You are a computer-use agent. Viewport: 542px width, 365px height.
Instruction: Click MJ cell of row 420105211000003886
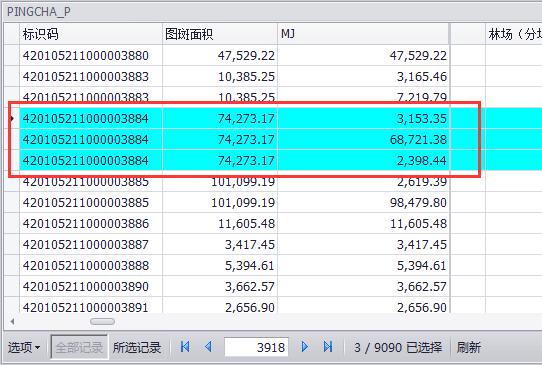pos(363,224)
